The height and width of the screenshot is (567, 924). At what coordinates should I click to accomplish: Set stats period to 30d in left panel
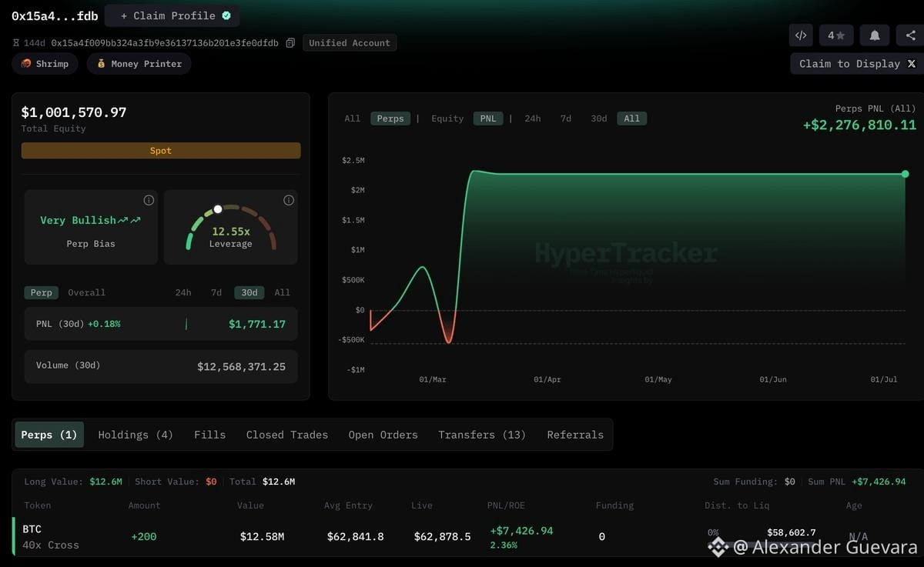point(249,292)
